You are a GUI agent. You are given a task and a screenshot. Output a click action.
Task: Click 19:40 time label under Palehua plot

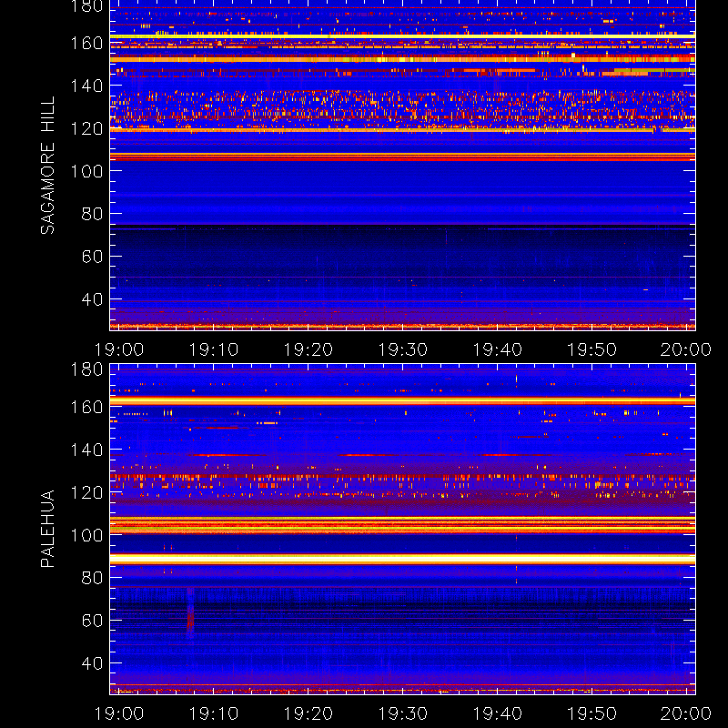pos(497,713)
